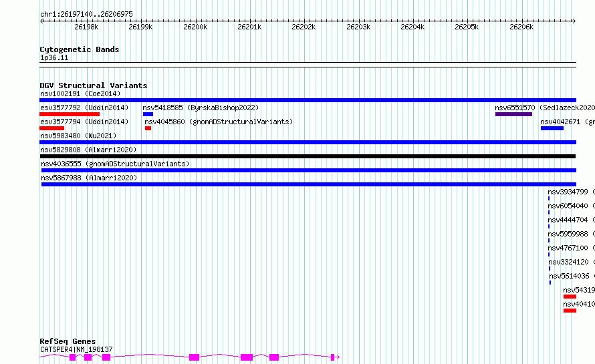Click the small red bar under nsv4045860
595x364 pixels.
tap(148, 128)
